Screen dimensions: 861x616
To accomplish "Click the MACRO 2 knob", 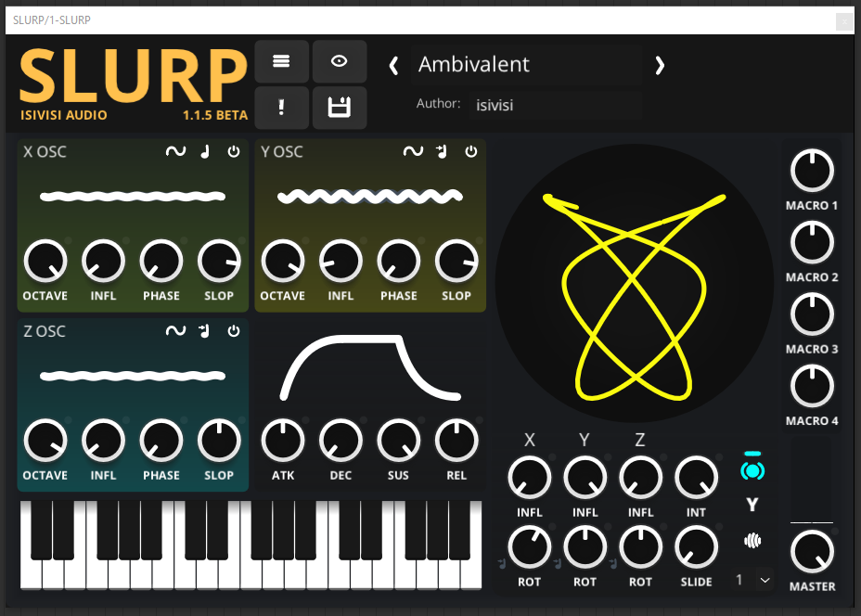I will pyautogui.click(x=812, y=242).
